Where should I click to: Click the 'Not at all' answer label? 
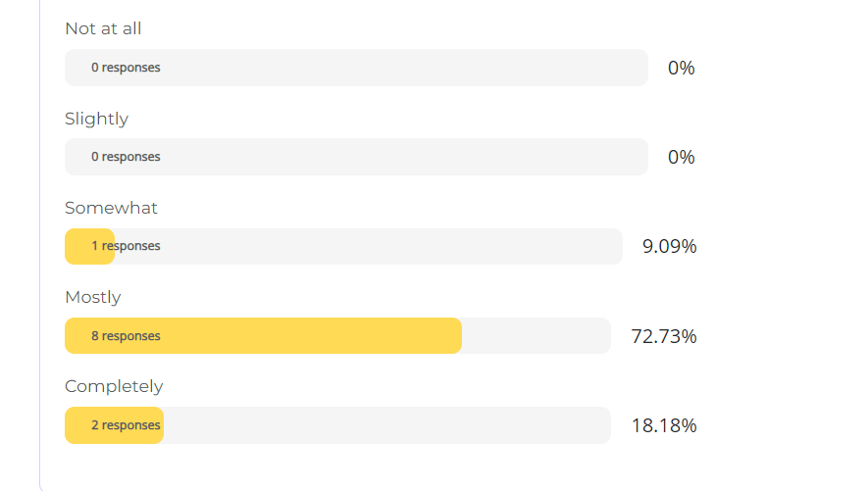(x=103, y=28)
